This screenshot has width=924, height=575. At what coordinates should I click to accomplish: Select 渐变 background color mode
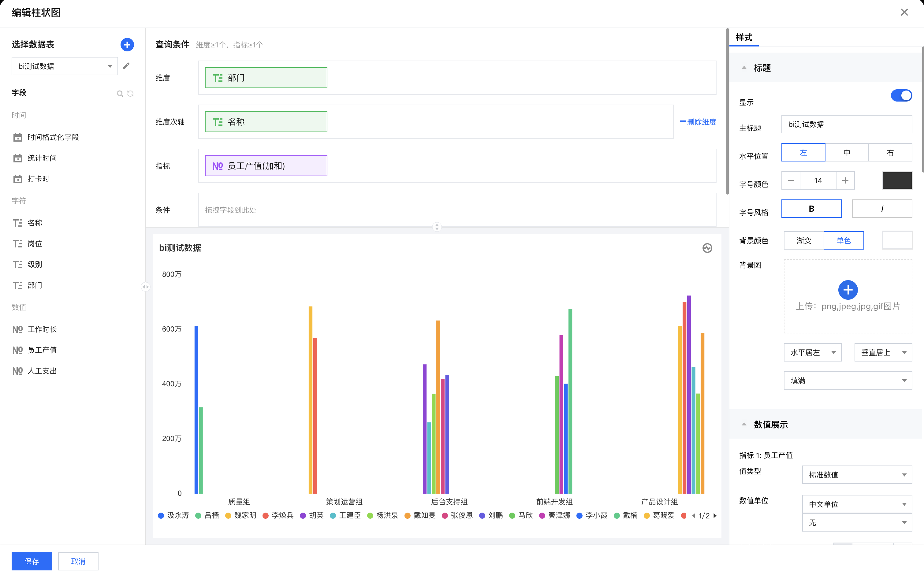tap(803, 240)
